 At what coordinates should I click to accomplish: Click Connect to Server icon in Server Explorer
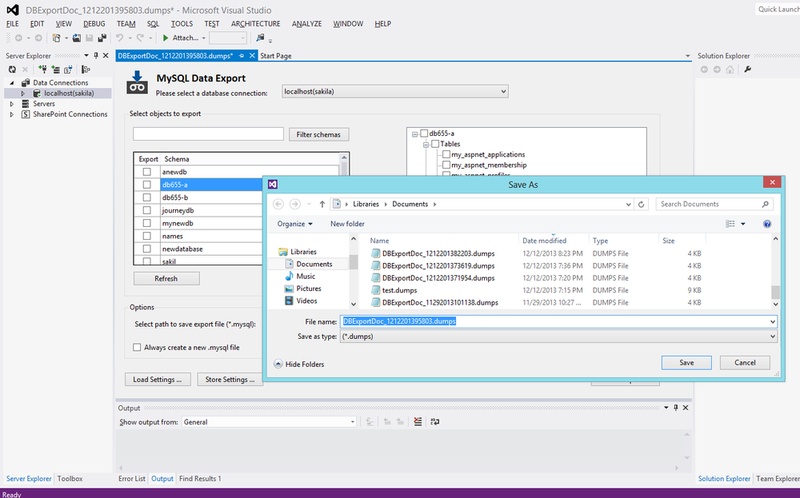point(55,69)
